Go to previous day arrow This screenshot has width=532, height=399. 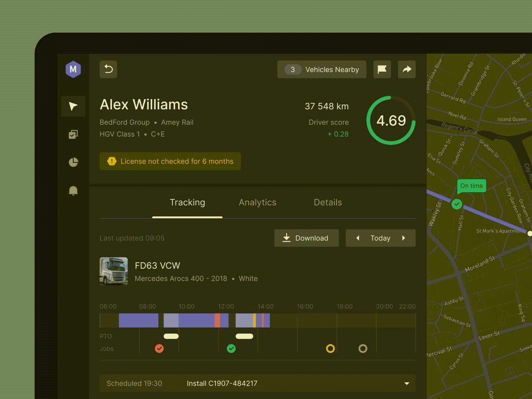click(x=358, y=238)
